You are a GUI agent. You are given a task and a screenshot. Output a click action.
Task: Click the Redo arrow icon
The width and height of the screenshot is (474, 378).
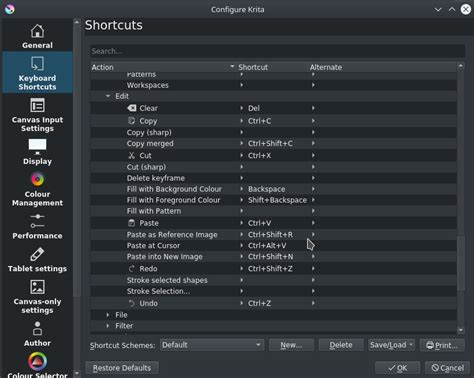132,268
